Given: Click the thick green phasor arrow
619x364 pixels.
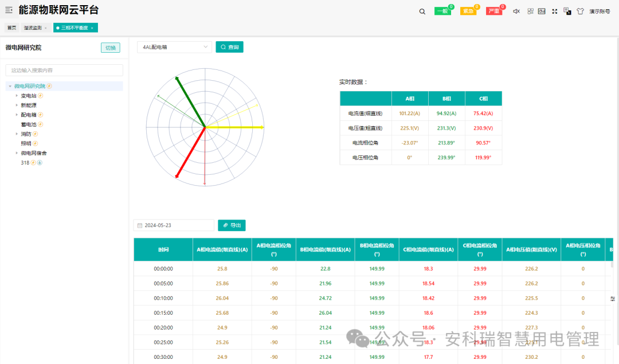Looking at the screenshot, I should point(191,102).
